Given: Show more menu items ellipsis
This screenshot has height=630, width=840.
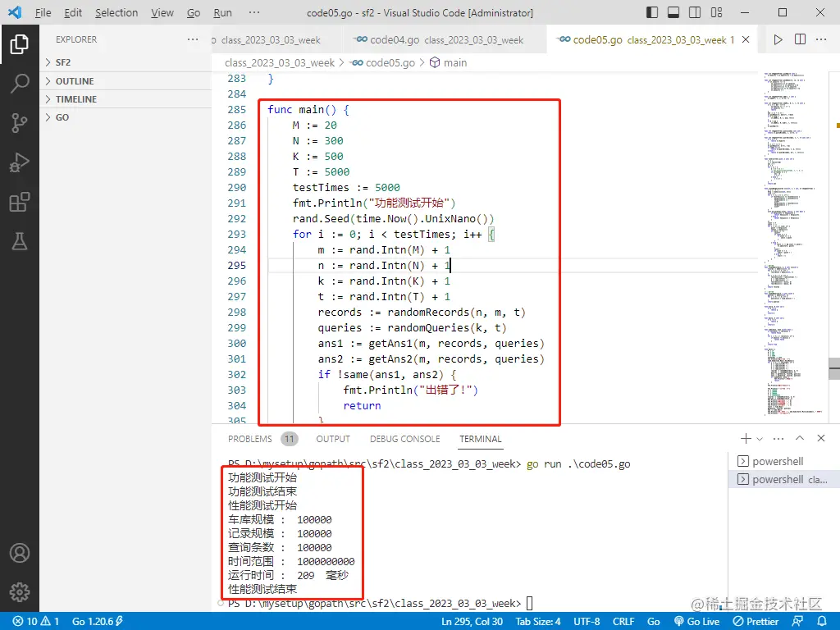Looking at the screenshot, I should pos(254,13).
